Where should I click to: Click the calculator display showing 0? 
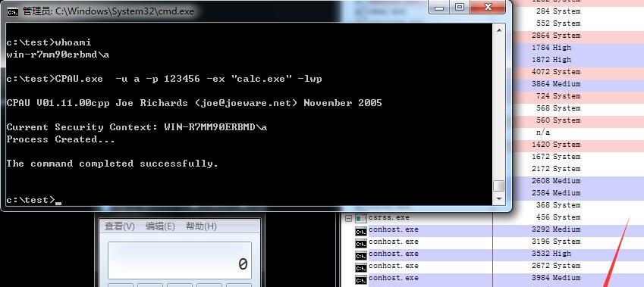[x=180, y=260]
